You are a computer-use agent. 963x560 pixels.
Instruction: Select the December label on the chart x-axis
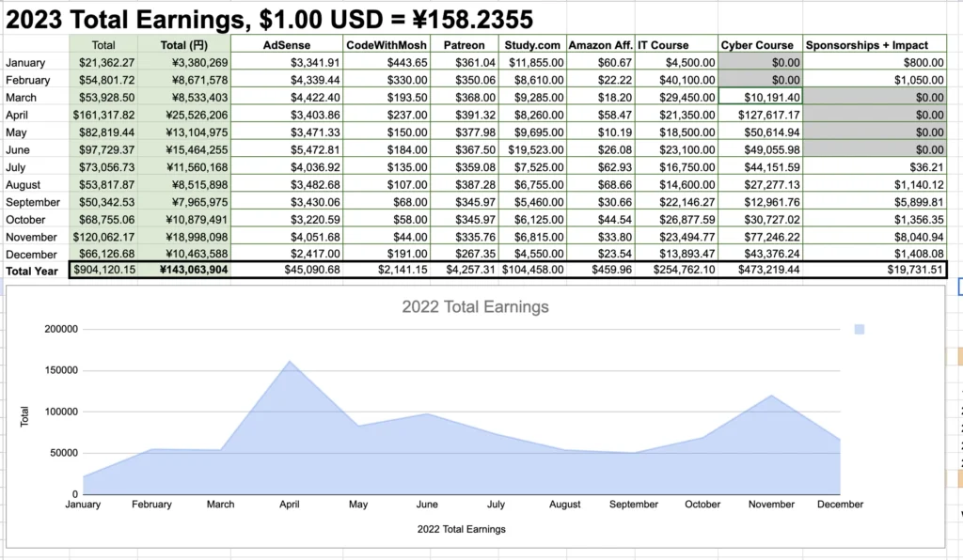click(840, 504)
